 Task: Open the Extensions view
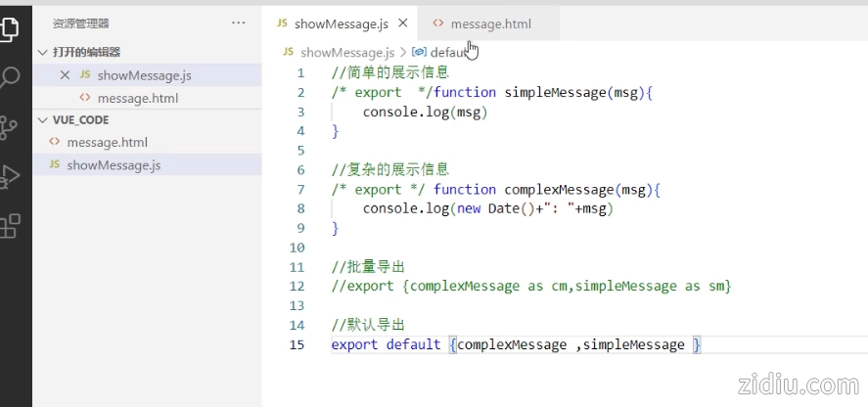pos(10,226)
